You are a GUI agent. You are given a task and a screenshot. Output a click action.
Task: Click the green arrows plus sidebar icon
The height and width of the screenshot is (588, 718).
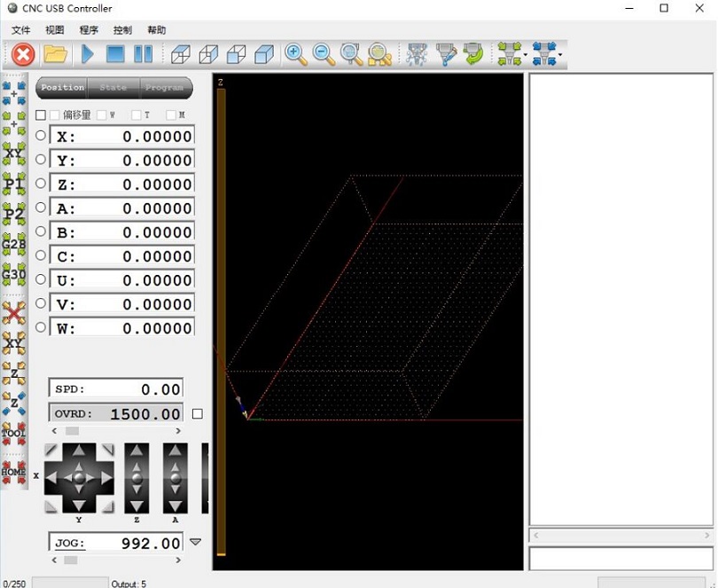(14, 124)
